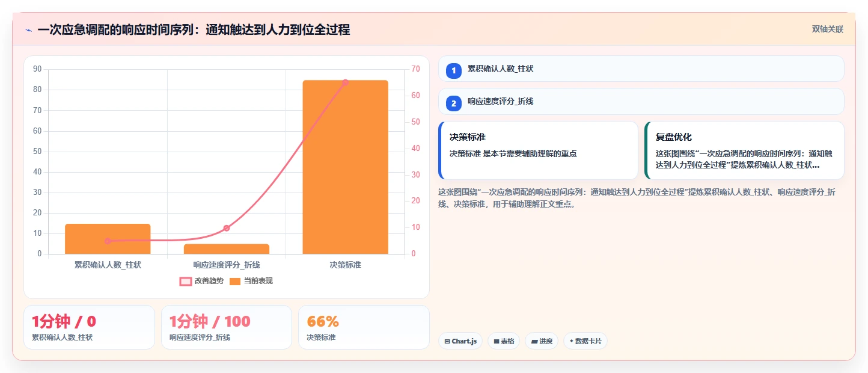Click right axis value 70
This screenshot has width=868, height=373.
[415, 69]
